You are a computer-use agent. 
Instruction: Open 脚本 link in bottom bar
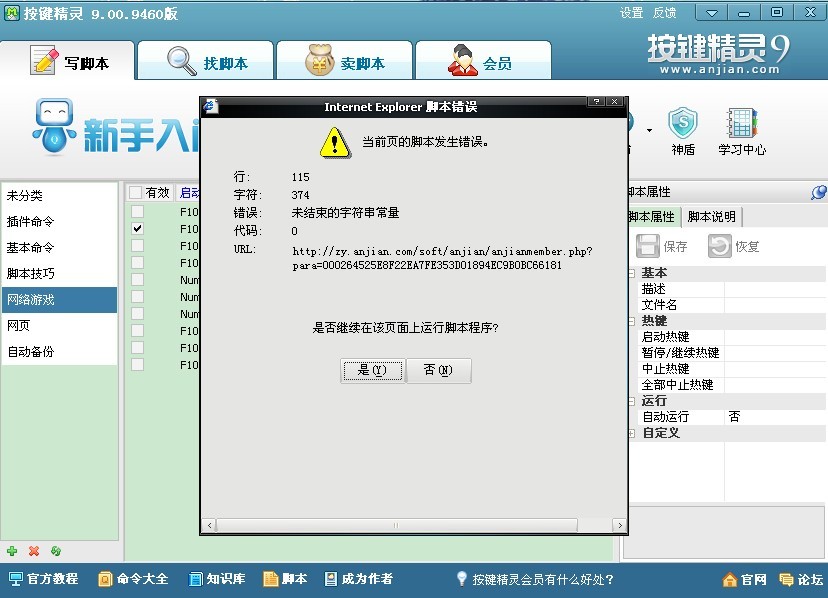click(x=285, y=579)
